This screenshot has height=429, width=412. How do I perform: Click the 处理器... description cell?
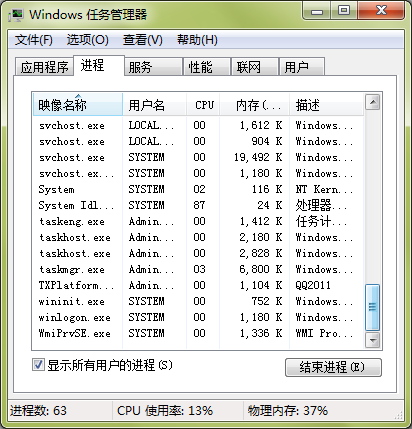(x=321, y=205)
